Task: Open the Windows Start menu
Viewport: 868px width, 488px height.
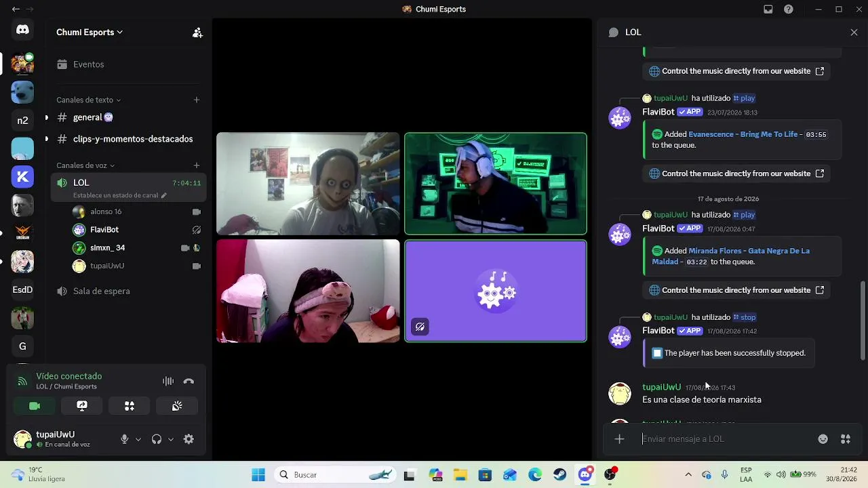Action: (x=258, y=474)
